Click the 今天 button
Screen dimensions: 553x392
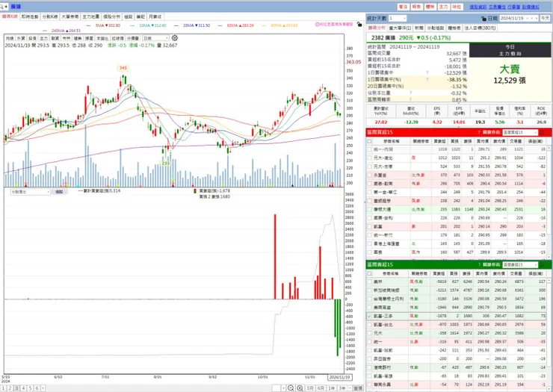546,19
